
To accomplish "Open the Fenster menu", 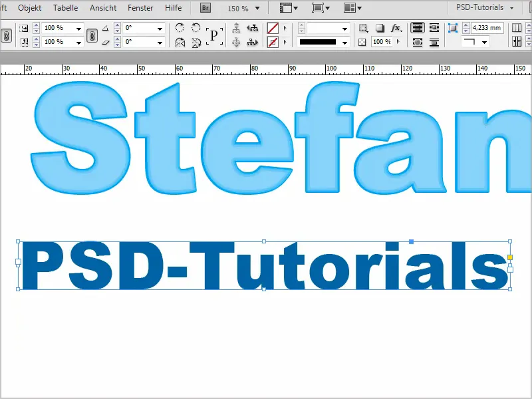I will [140, 8].
